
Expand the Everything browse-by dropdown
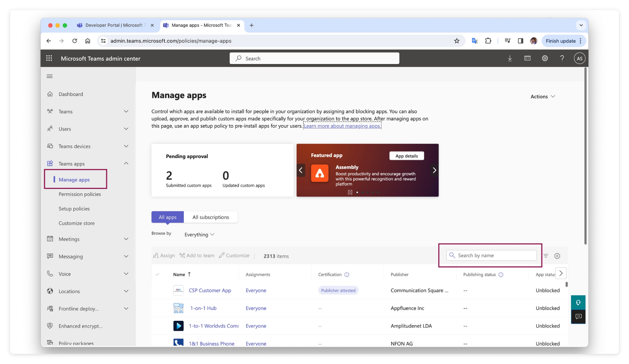point(199,234)
